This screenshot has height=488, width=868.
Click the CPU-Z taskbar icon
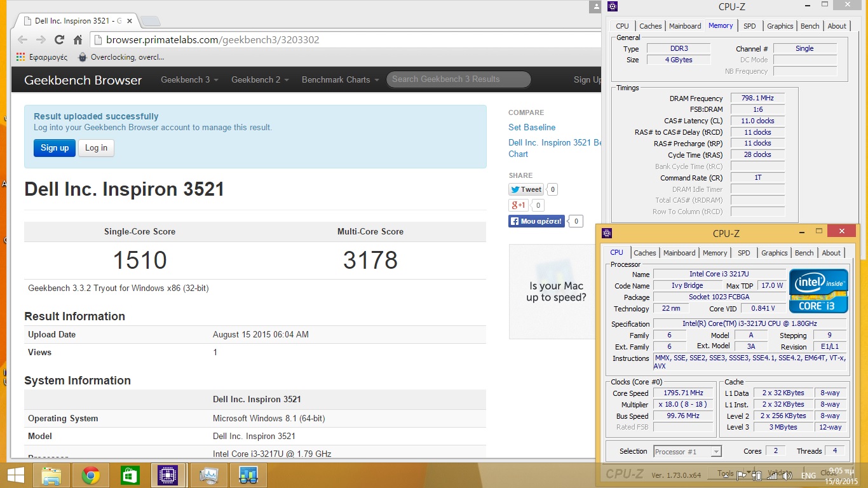(x=168, y=475)
